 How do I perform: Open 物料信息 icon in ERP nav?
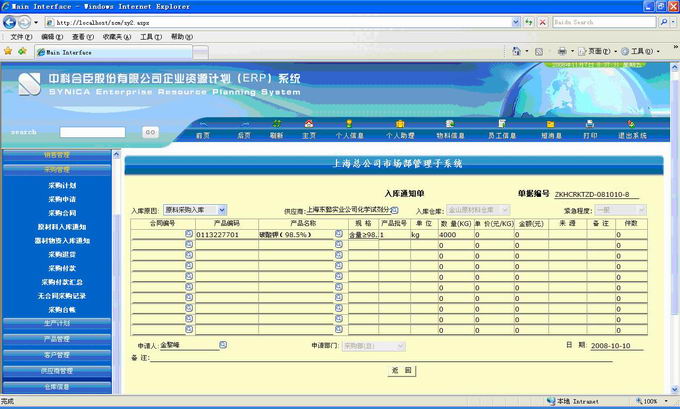point(450,124)
